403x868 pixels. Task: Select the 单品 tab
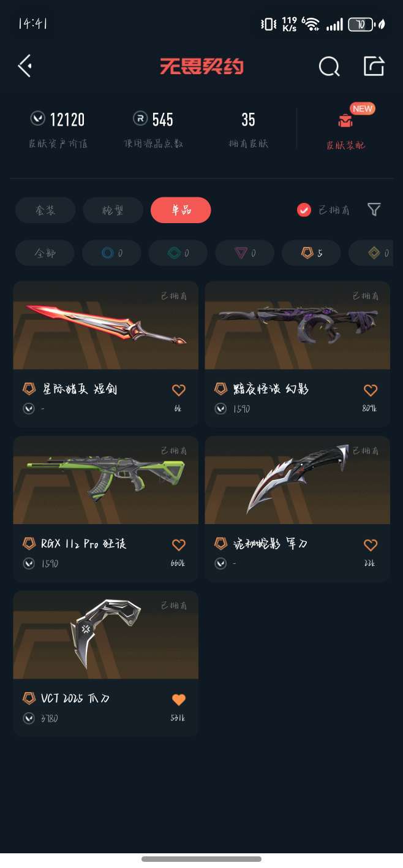[x=181, y=210]
